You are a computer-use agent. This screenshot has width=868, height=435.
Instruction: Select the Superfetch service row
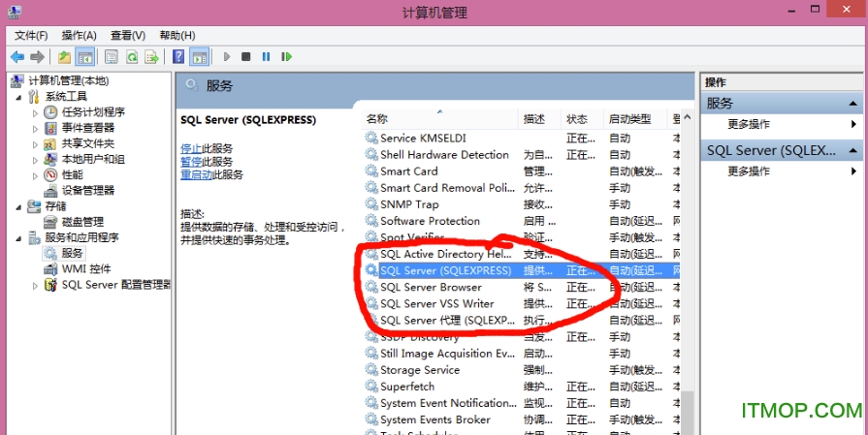522,387
